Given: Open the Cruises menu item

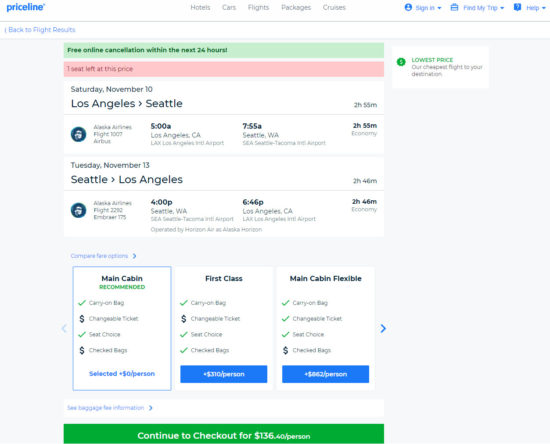Looking at the screenshot, I should tap(334, 7).
